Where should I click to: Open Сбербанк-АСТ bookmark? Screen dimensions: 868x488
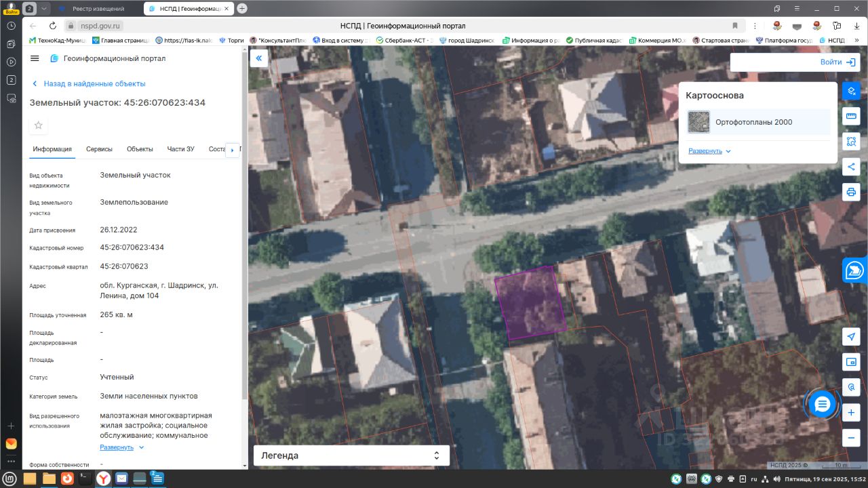tap(404, 40)
